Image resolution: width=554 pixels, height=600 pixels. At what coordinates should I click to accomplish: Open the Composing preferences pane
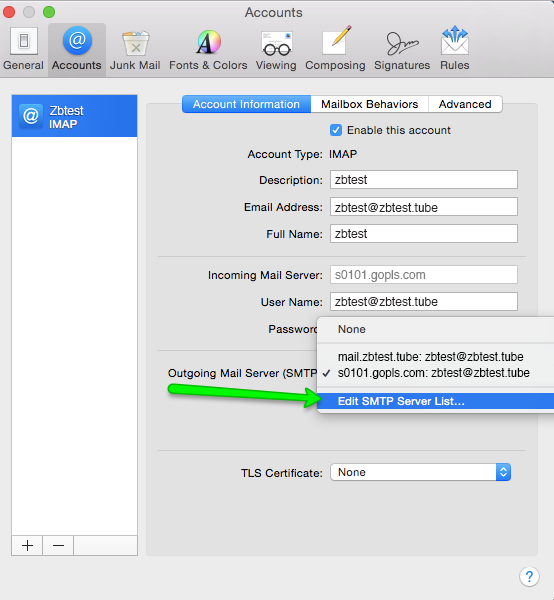coord(335,49)
